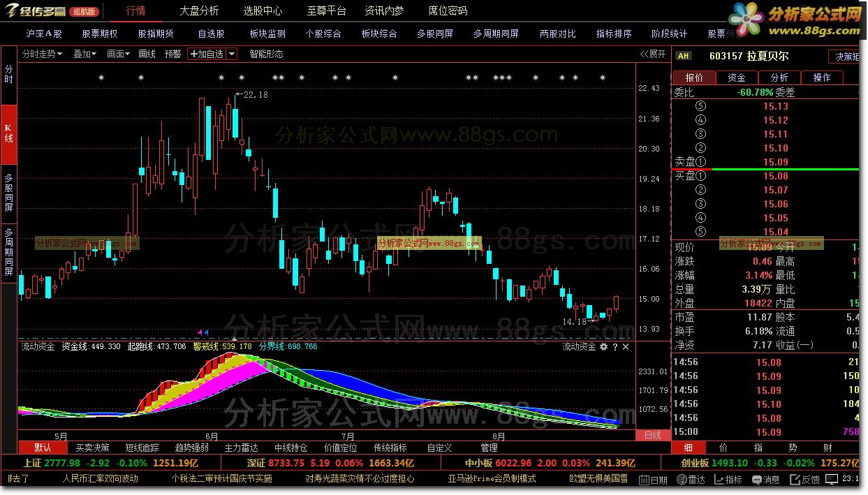Select 阶段统计 in the submenu
Viewport: 868px width, 495px height.
[670, 34]
